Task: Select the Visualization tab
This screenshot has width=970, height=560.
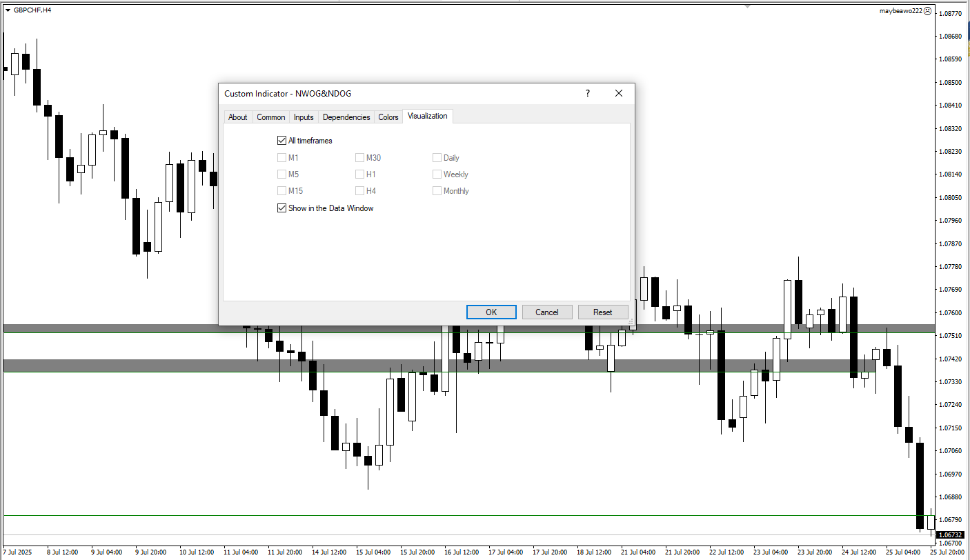Action: 428,116
